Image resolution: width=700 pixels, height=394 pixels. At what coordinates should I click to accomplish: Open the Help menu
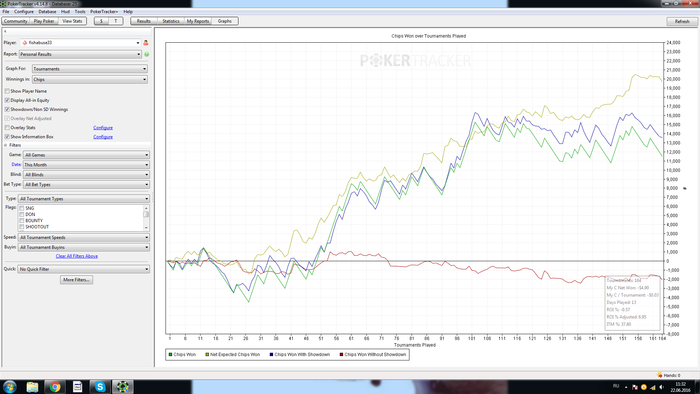128,12
